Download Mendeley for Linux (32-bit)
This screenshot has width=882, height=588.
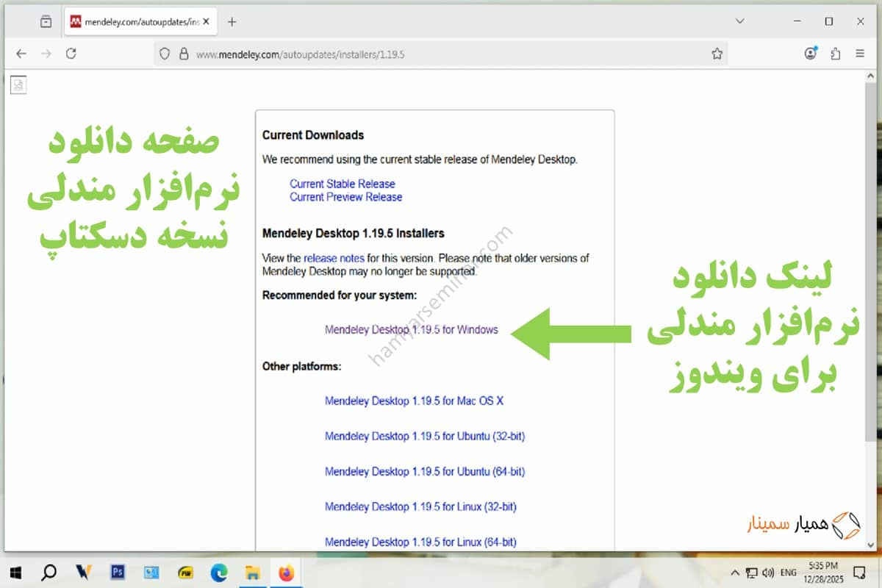click(420, 507)
